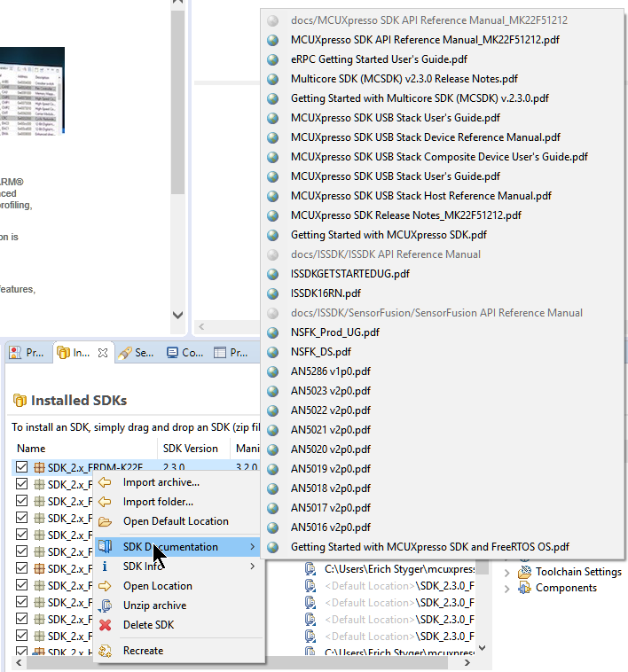Switch to Co... console tab
The image size is (628, 672).
184,353
